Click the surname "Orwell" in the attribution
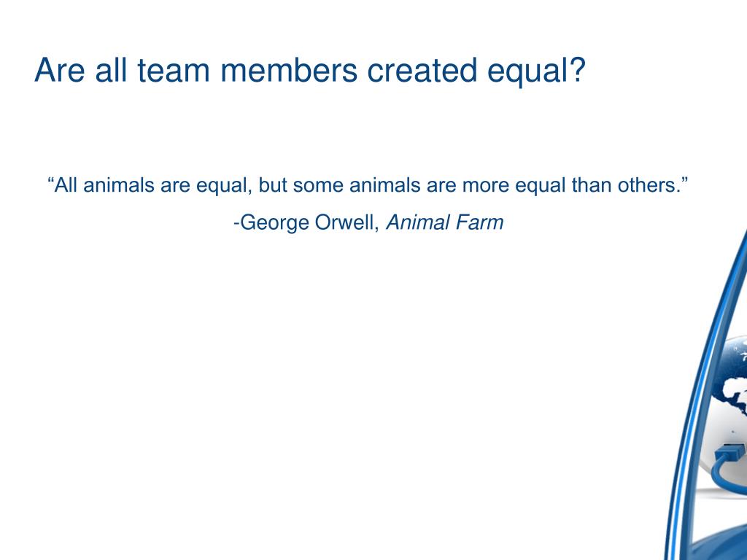The image size is (747, 560). coord(347,223)
